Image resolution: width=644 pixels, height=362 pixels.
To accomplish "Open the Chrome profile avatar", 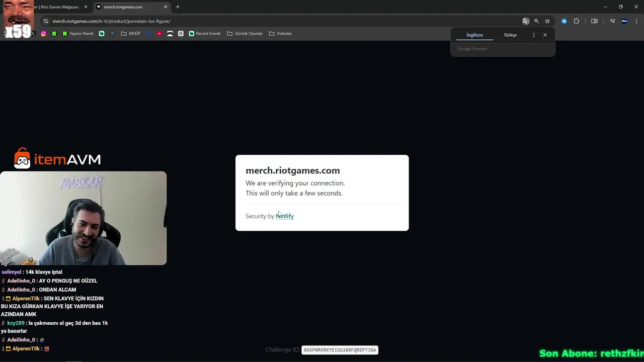I will (624, 21).
